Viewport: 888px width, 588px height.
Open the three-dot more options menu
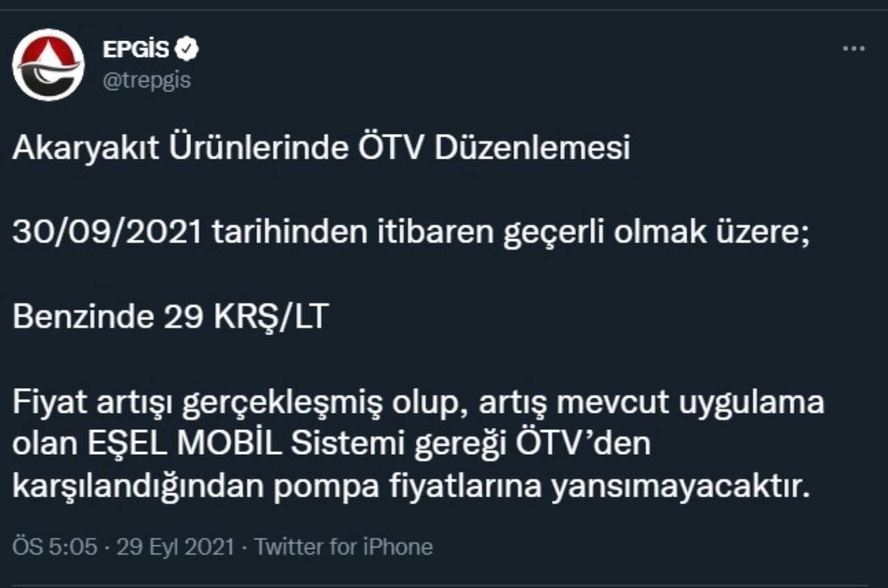click(853, 49)
